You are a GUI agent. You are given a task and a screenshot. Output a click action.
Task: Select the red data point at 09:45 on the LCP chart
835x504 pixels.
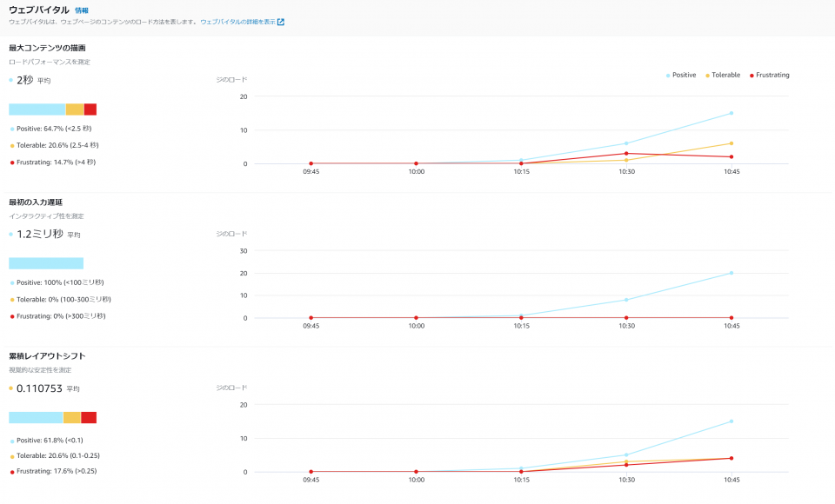click(x=311, y=162)
